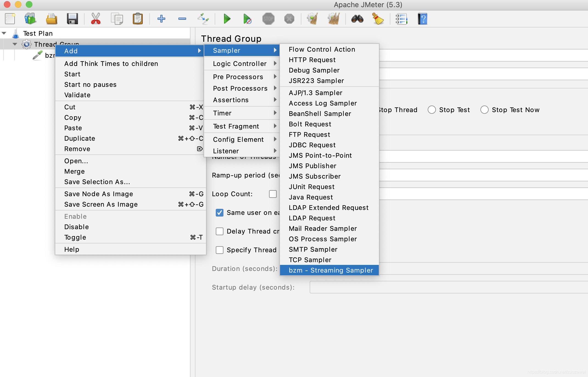Open the Templates icon in toolbar
588x377 pixels.
pos(30,19)
